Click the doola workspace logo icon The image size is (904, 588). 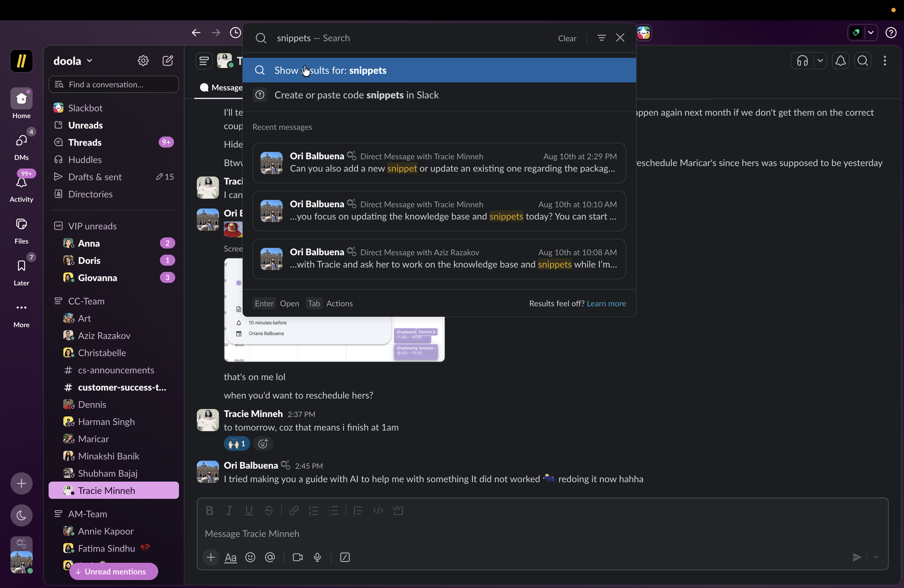(x=21, y=61)
